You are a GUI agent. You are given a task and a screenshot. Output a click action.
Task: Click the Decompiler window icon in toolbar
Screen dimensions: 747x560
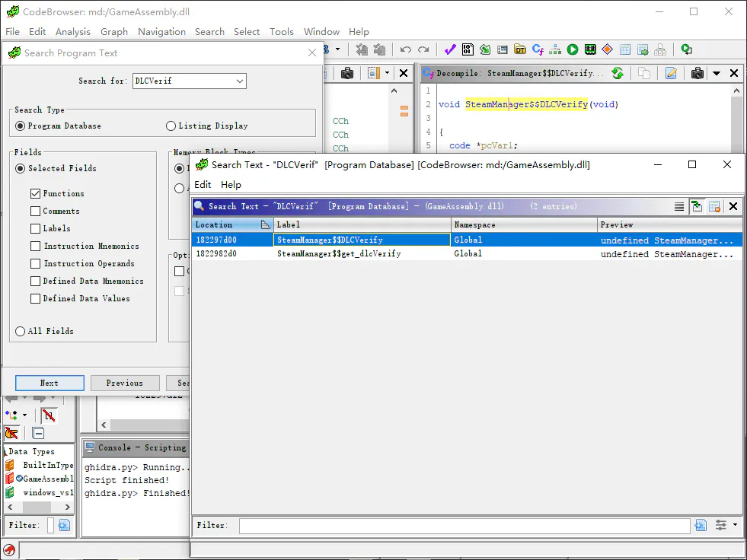[x=538, y=49]
